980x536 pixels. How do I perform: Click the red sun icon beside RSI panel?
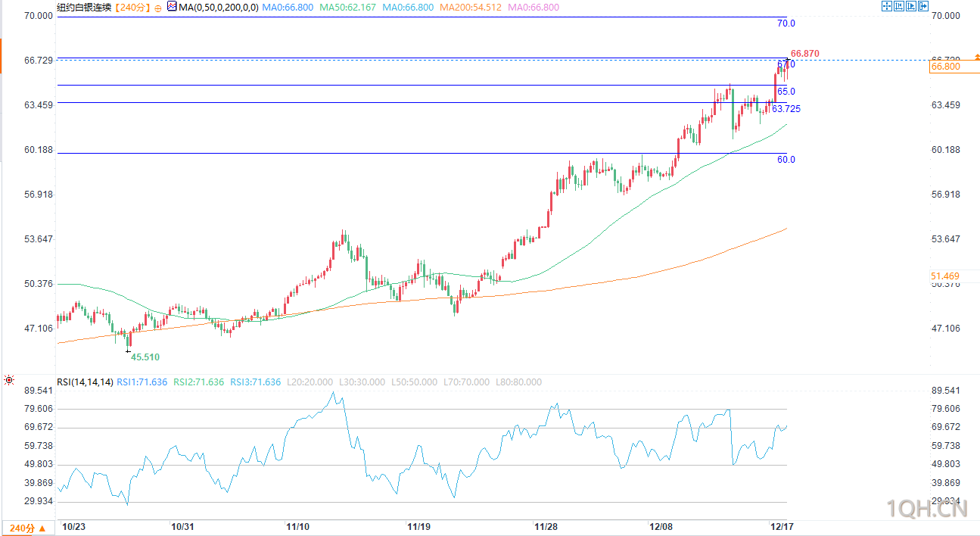(9, 382)
